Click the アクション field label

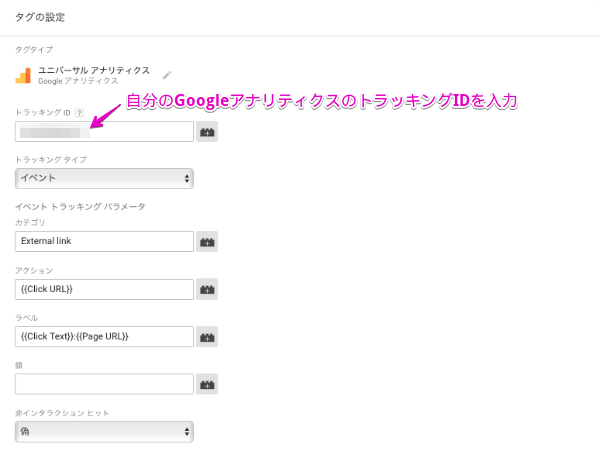(x=34, y=271)
